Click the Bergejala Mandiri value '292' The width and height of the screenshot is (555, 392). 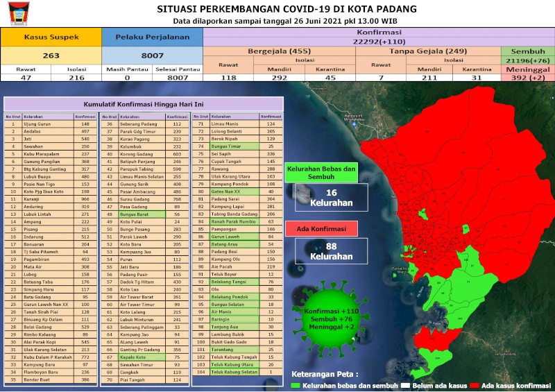coord(280,78)
